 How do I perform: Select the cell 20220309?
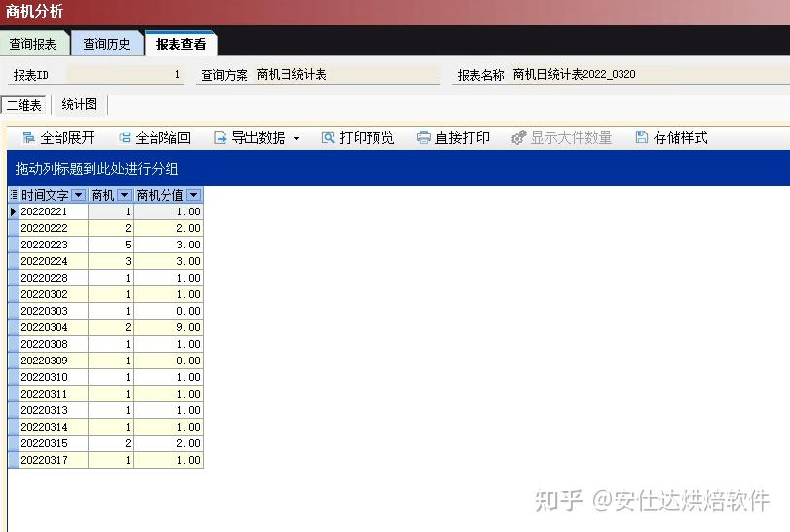pyautogui.click(x=54, y=361)
